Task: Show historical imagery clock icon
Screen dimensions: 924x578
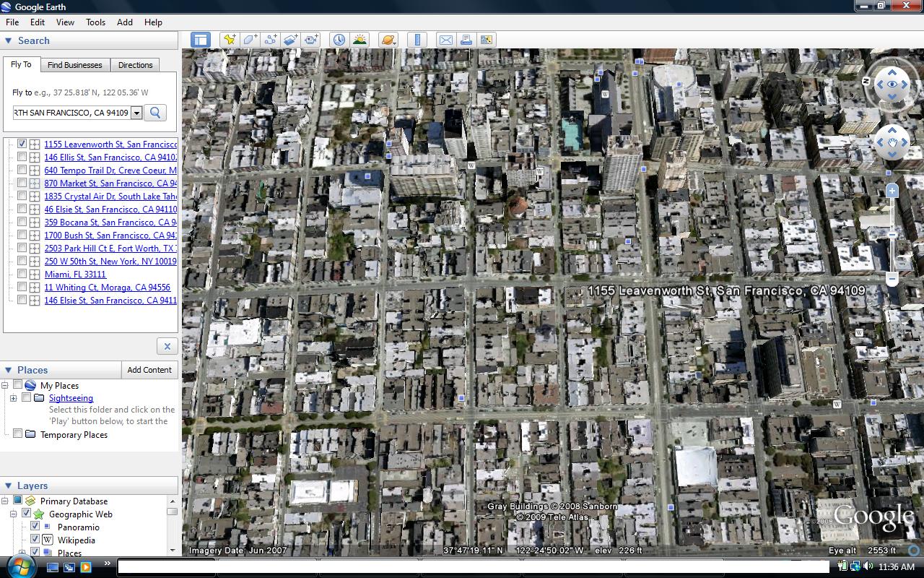Action: click(339, 40)
